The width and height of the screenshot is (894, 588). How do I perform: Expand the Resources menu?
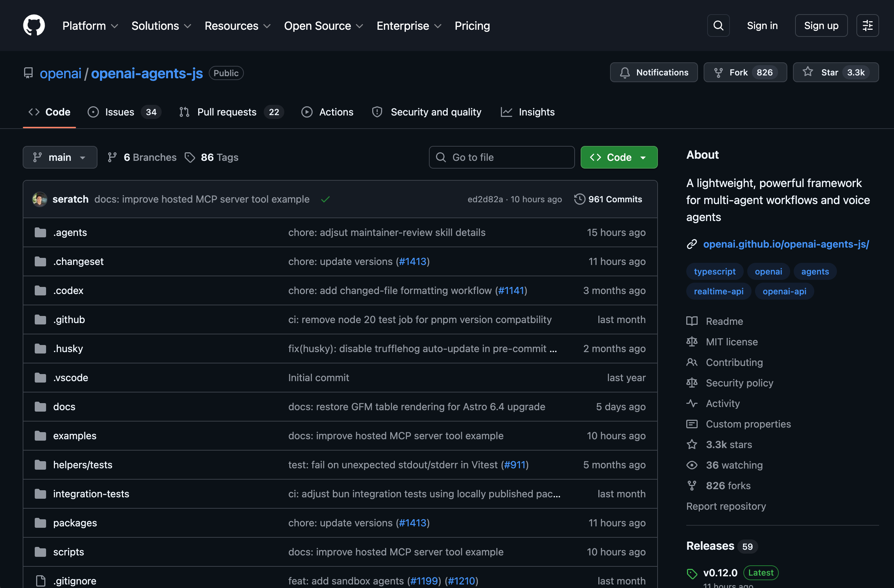click(238, 26)
